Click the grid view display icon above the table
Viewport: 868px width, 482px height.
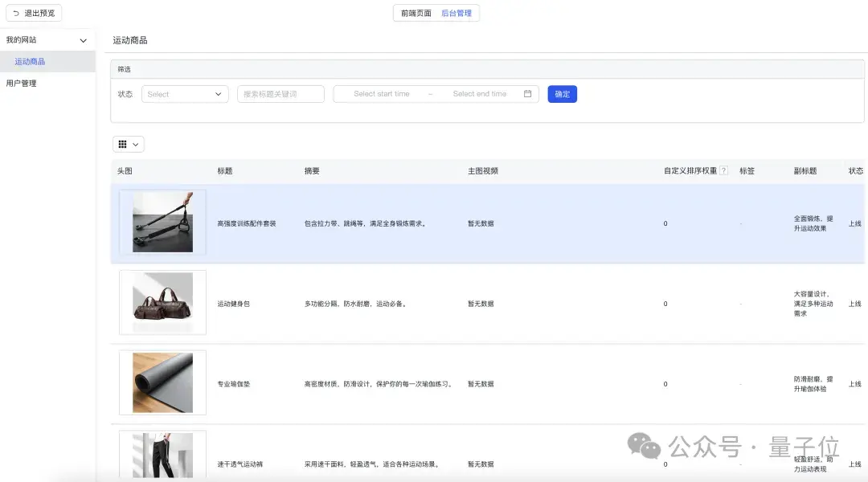(x=124, y=144)
